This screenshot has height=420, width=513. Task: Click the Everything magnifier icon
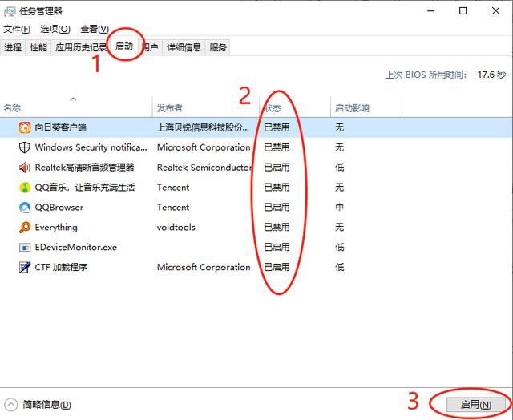pos(25,228)
